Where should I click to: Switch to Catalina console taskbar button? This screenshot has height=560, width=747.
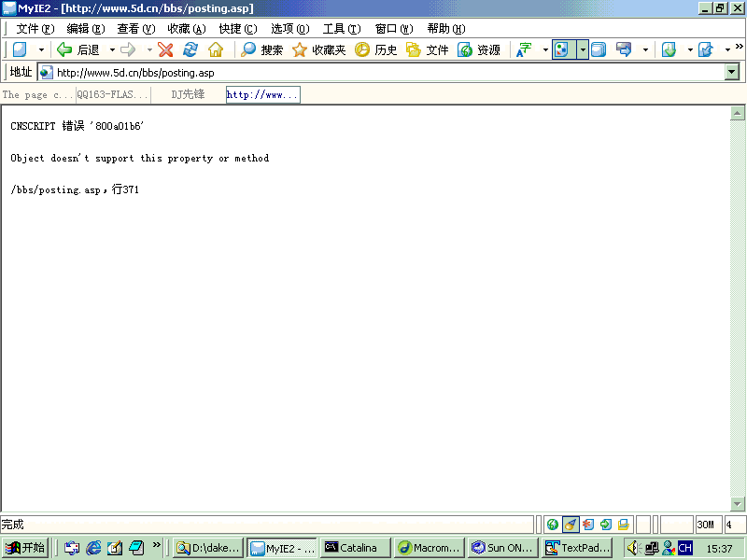(356, 548)
